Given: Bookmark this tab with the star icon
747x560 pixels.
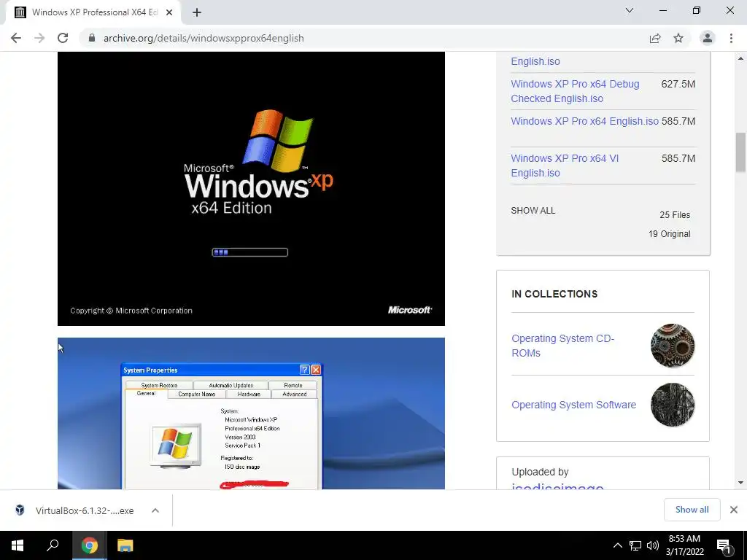Looking at the screenshot, I should pyautogui.click(x=678, y=38).
